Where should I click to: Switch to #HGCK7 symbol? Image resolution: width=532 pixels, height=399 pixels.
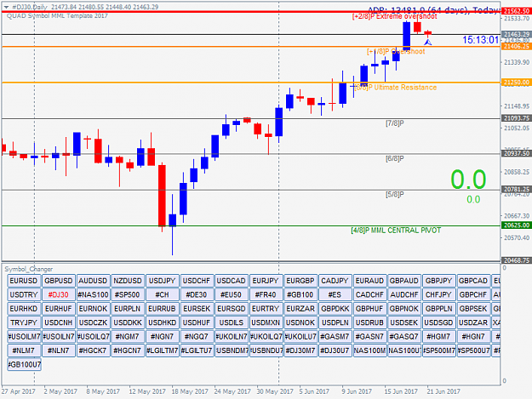tap(93, 351)
